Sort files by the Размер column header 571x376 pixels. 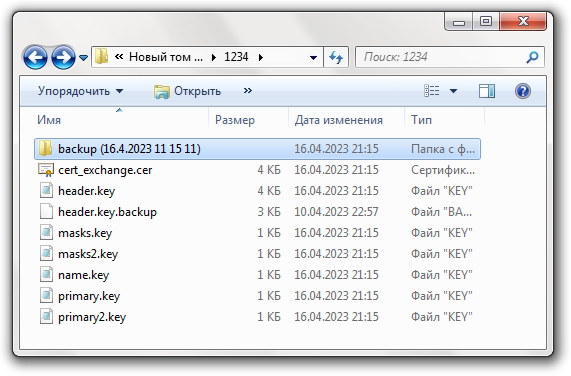pyautogui.click(x=235, y=120)
